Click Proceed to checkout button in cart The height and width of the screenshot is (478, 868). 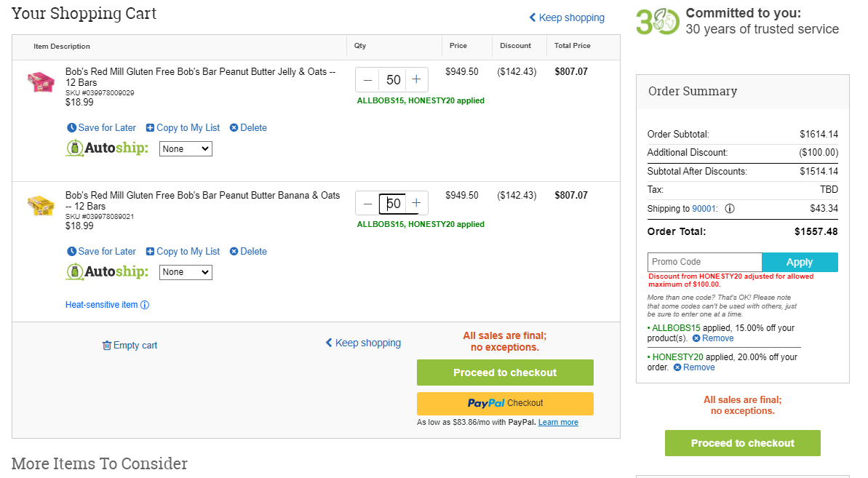[505, 373]
